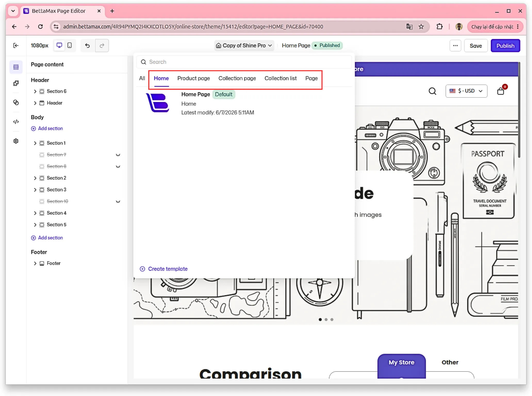Switch to the Collection list tab
Screen dimensions: 532x396
click(x=280, y=78)
